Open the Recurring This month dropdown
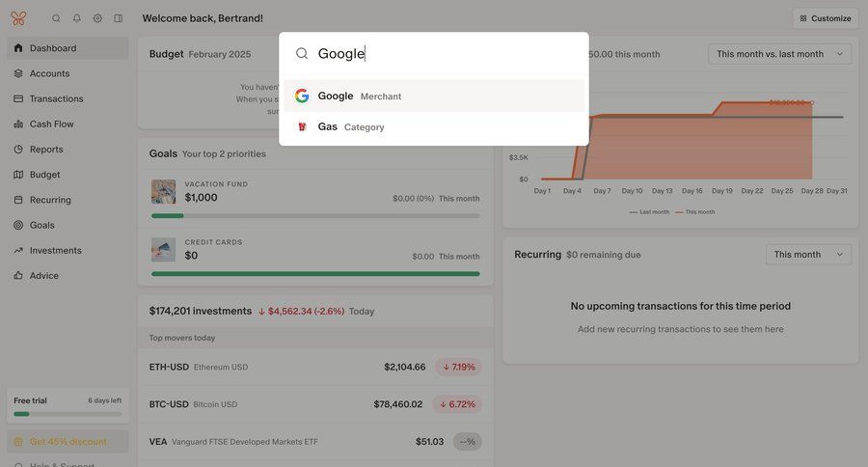868x467 pixels. coord(808,255)
